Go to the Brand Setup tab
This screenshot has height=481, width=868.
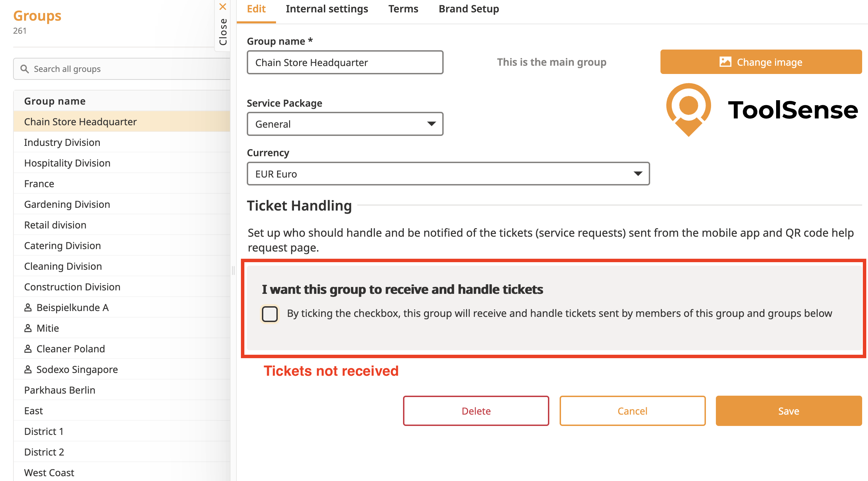pos(468,9)
